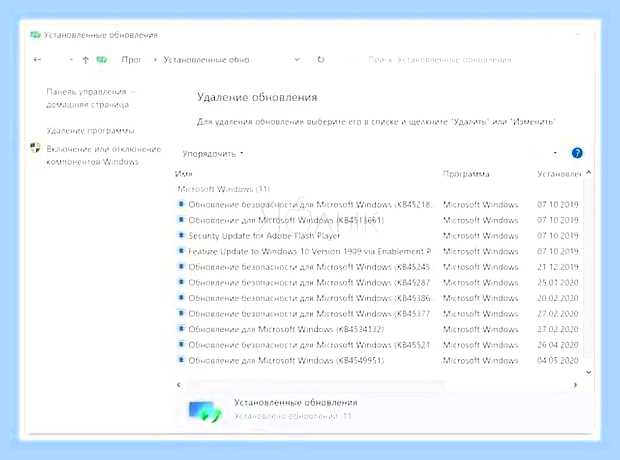Image resolution: width=620 pixels, height=460 pixels.
Task: Click date 21.12.2019 cell
Action: tap(558, 267)
